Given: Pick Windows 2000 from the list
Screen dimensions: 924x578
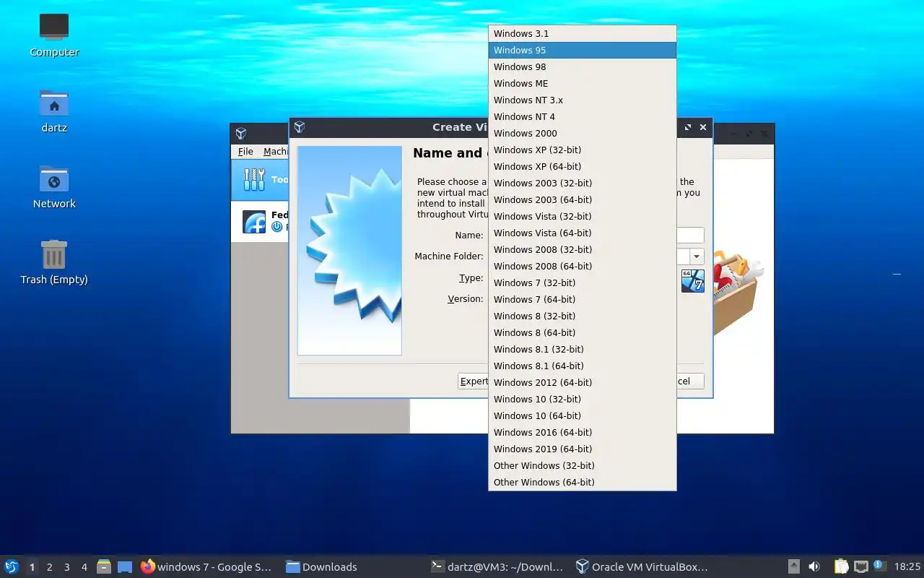Looking at the screenshot, I should [x=582, y=133].
